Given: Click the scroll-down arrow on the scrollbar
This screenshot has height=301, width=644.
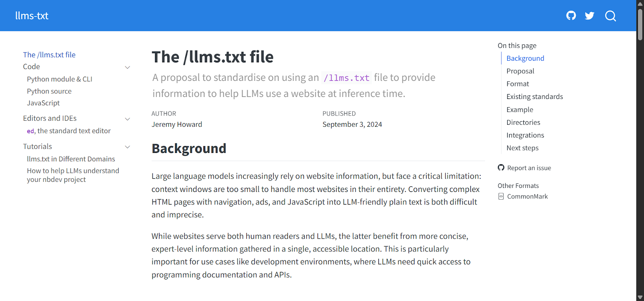Looking at the screenshot, I should (640, 297).
